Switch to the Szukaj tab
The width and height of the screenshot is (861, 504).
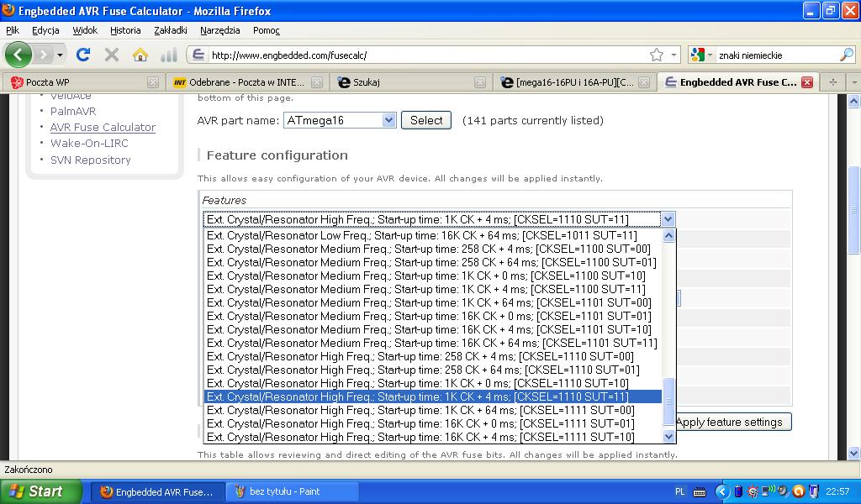pos(409,82)
